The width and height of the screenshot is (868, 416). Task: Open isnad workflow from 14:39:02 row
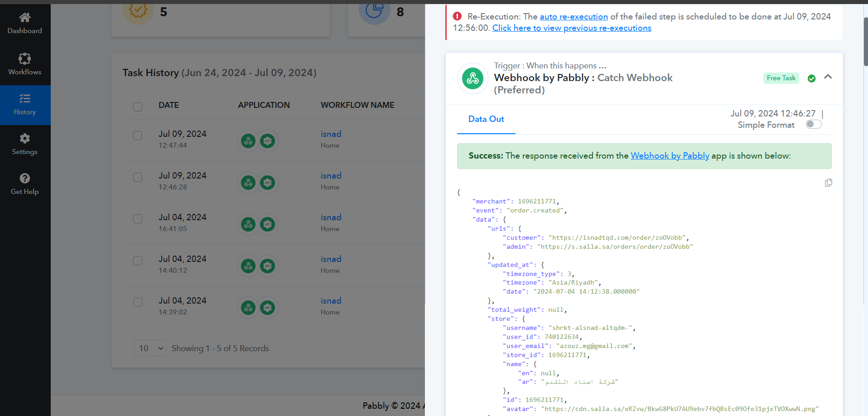(331, 301)
